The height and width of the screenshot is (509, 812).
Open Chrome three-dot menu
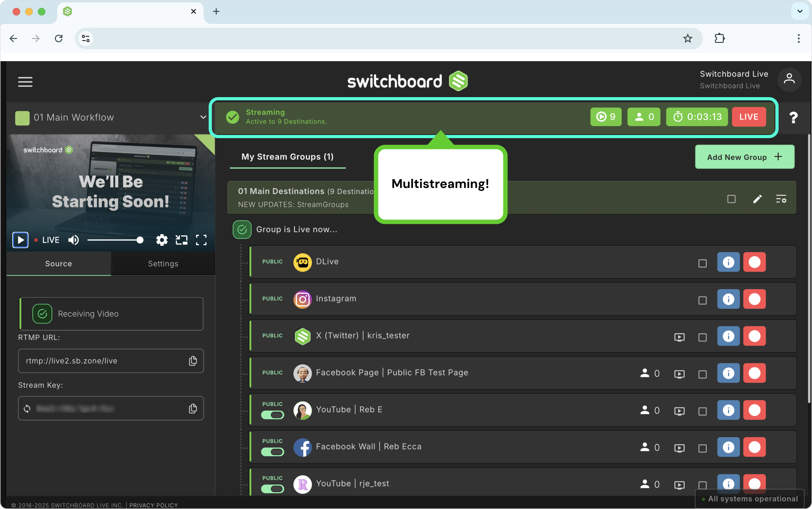798,38
